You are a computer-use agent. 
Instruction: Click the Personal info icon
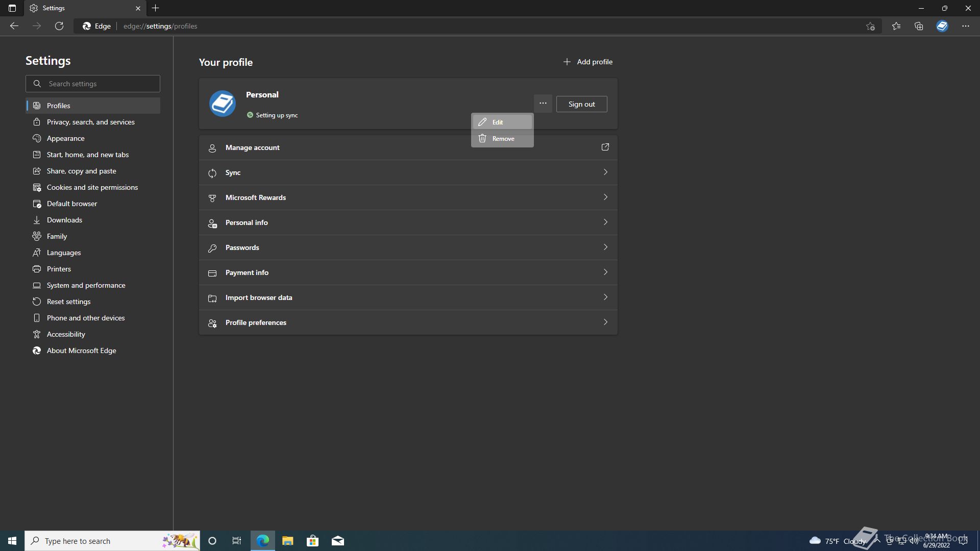[212, 223]
